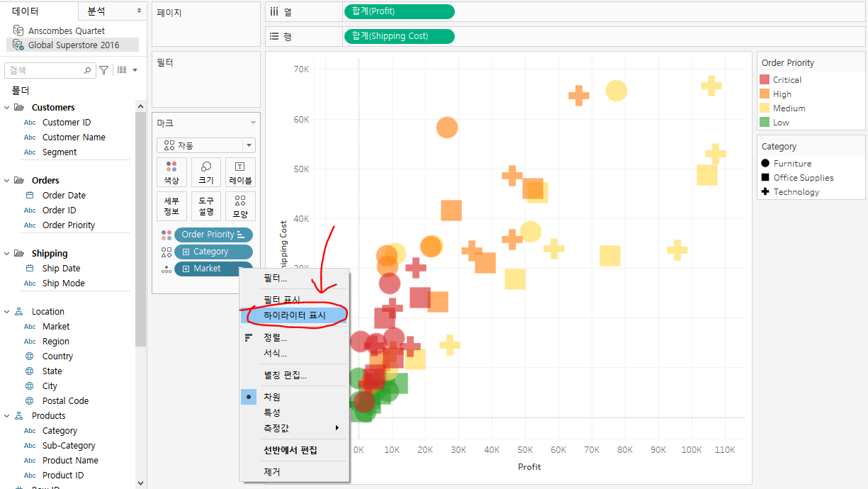This screenshot has height=489, width=868.
Task: Click the filter icon beside the data search box
Action: point(103,70)
